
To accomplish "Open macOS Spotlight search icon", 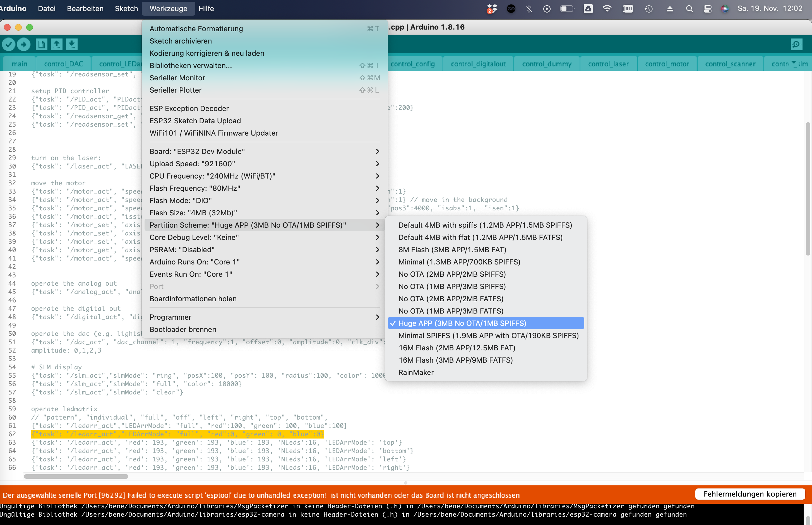I will pyautogui.click(x=689, y=9).
